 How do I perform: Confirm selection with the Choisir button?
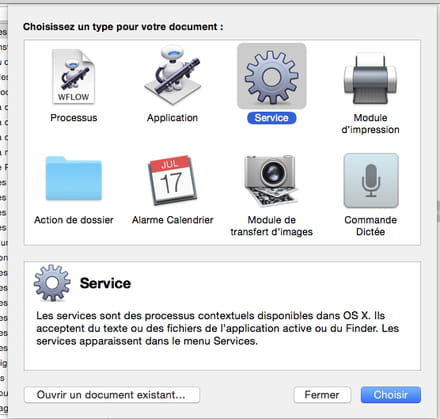pos(391,395)
